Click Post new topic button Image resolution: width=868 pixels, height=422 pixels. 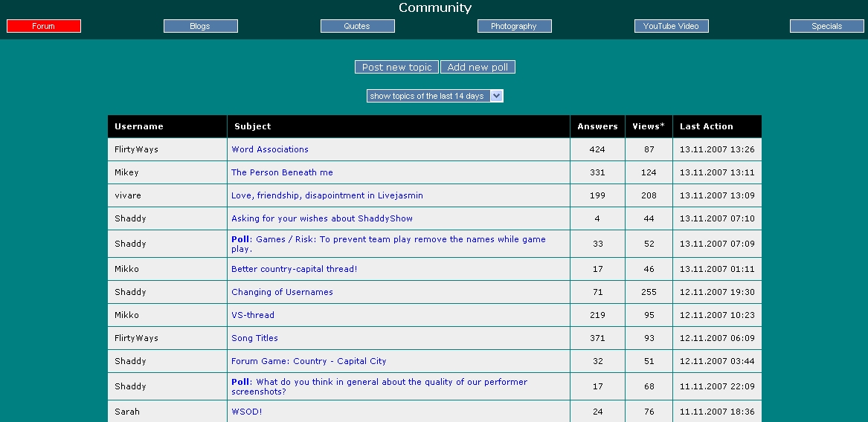click(x=396, y=67)
